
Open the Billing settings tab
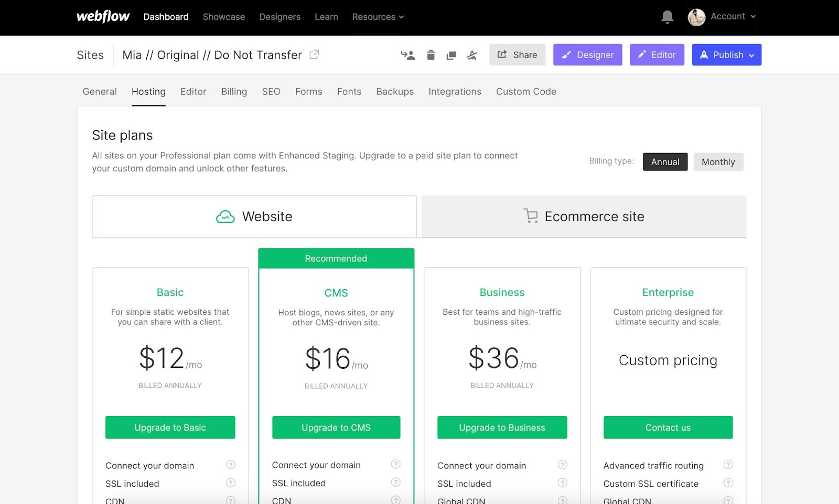point(234,92)
